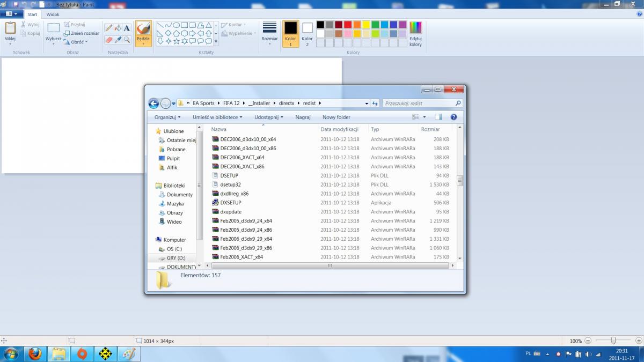Open Origin from the taskbar
The height and width of the screenshot is (362, 644).
tap(82, 354)
